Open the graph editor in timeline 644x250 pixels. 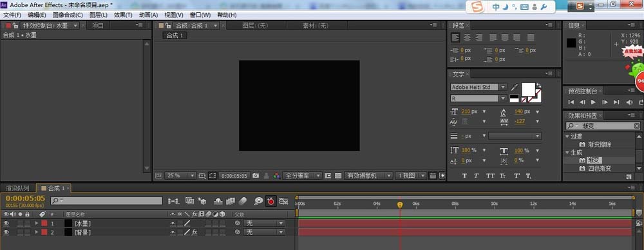[x=283, y=200]
